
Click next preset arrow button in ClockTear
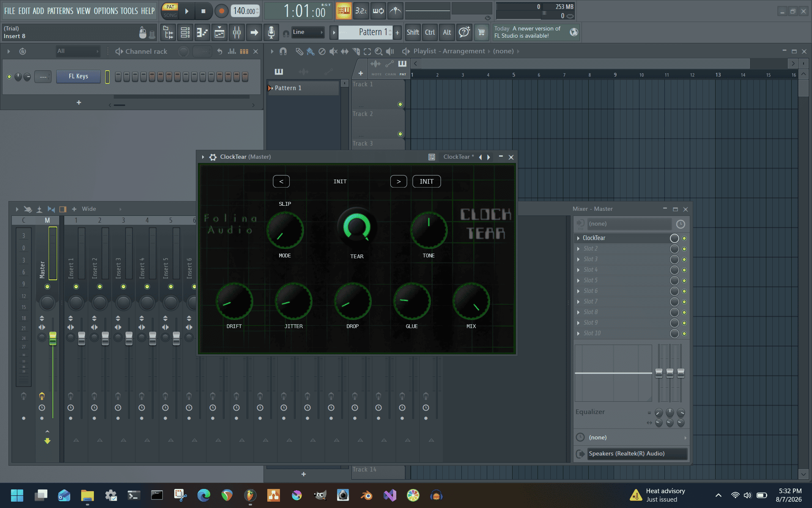point(398,182)
